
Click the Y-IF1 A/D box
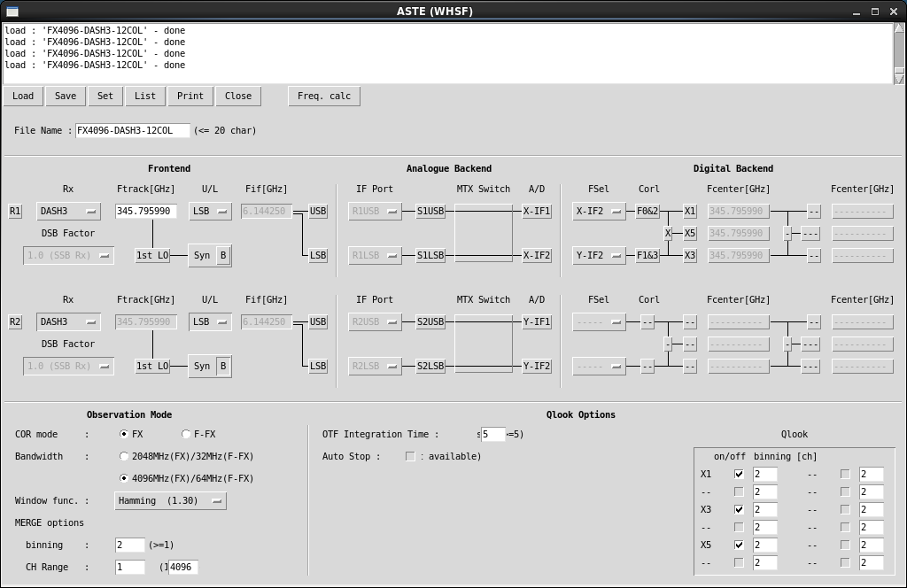[537, 321]
